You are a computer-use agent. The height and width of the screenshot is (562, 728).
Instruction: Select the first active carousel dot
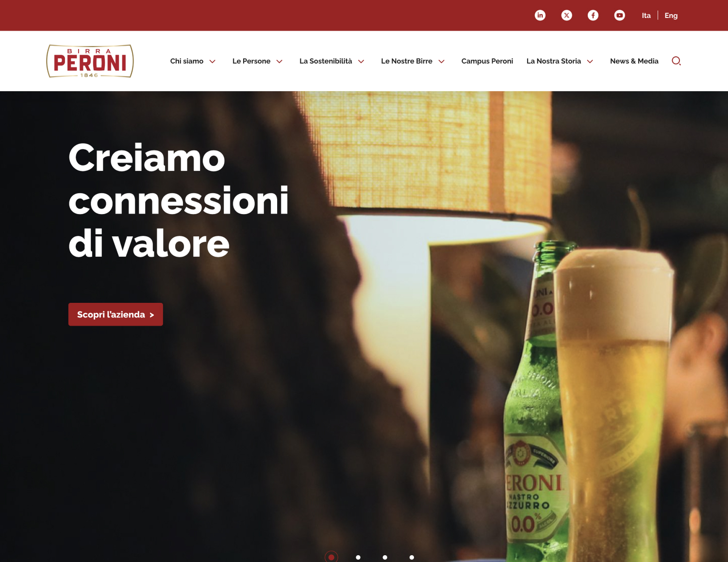tap(331, 557)
